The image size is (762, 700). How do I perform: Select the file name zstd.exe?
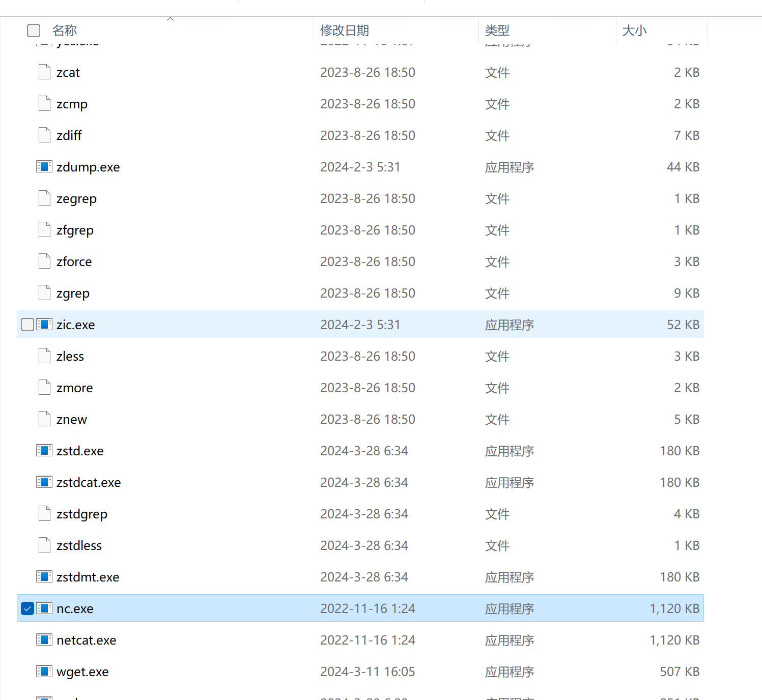point(80,451)
